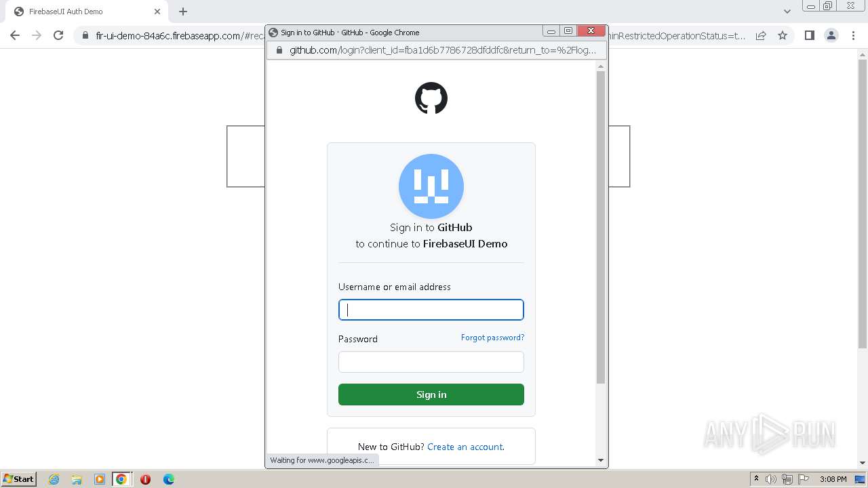The width and height of the screenshot is (868, 488).
Task: Launch Internet Explorer from the taskbar
Action: coord(54,479)
